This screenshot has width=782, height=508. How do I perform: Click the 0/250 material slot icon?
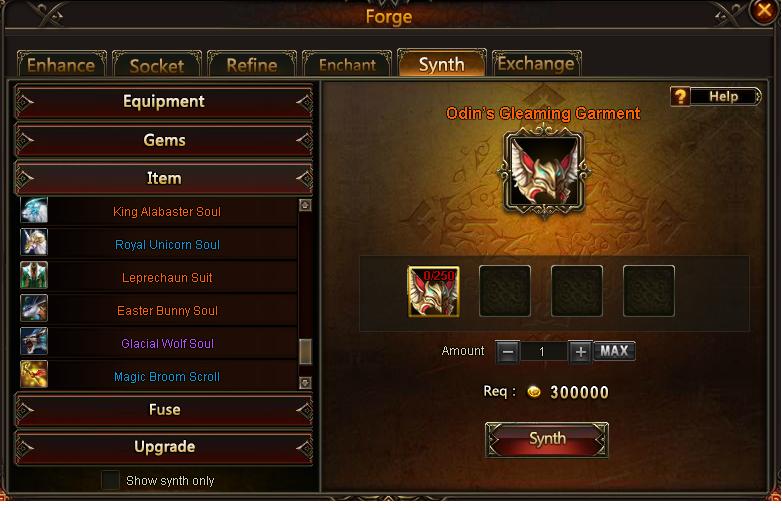pos(433,291)
